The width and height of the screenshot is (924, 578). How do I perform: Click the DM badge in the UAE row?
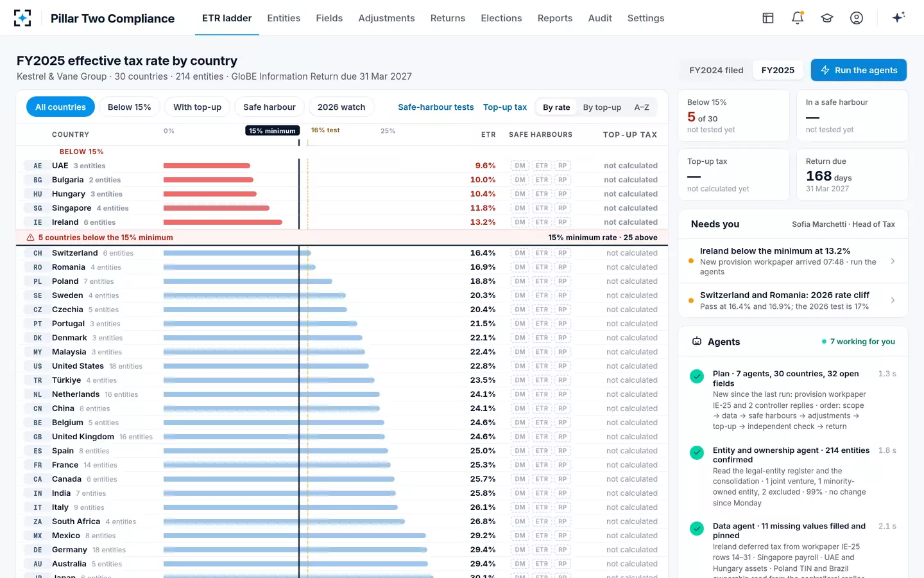[x=520, y=166]
